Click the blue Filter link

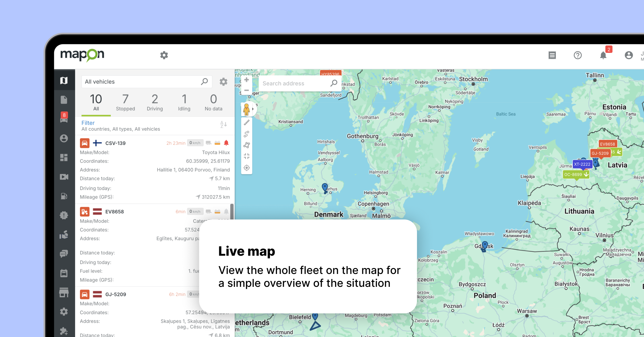[88, 123]
